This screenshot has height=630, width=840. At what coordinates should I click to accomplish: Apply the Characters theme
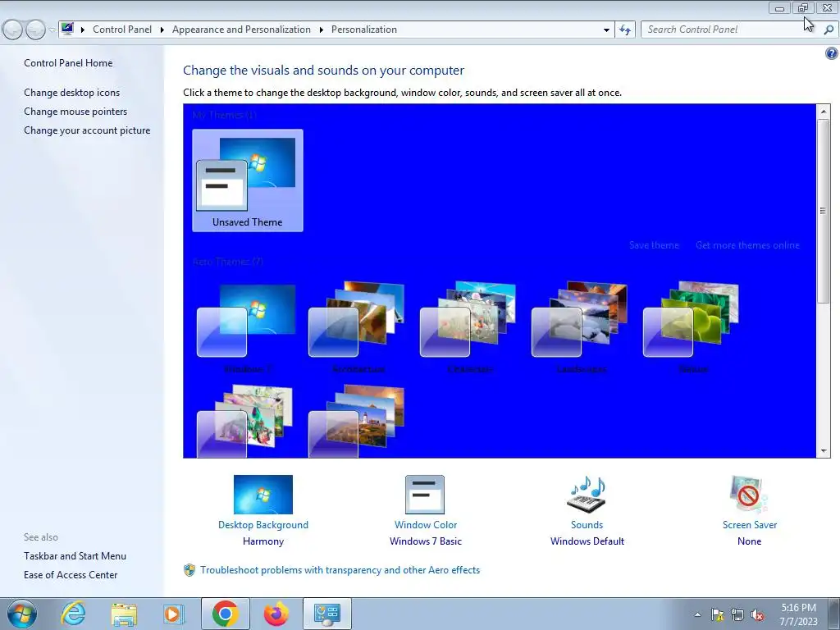point(470,328)
